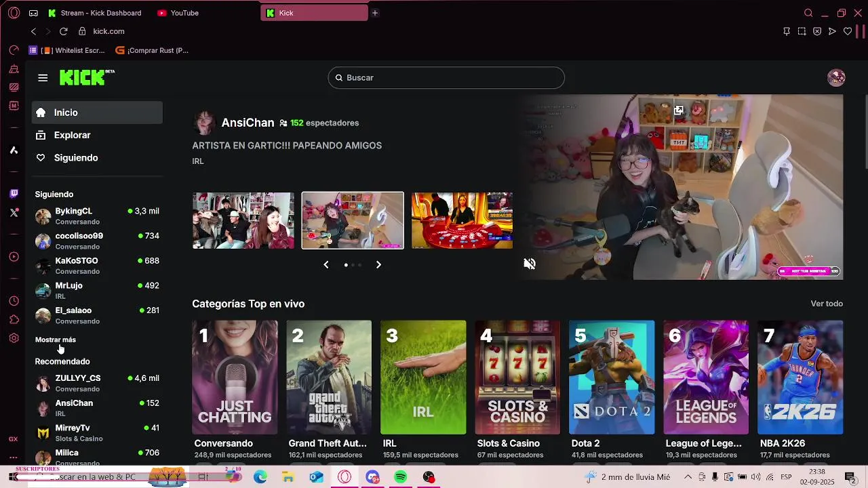Open MirreyTv recommended channel
The width and height of the screenshot is (868, 488).
97,433
